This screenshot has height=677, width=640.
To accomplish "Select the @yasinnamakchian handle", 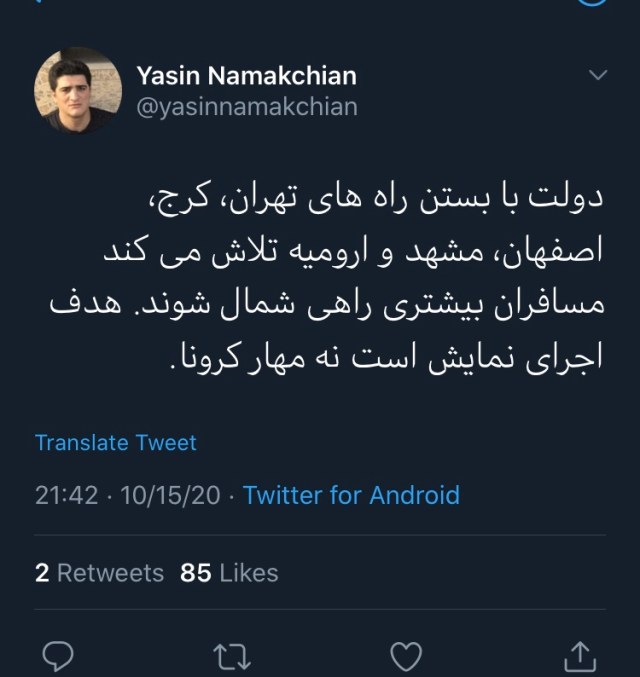I will pyautogui.click(x=246, y=106).
